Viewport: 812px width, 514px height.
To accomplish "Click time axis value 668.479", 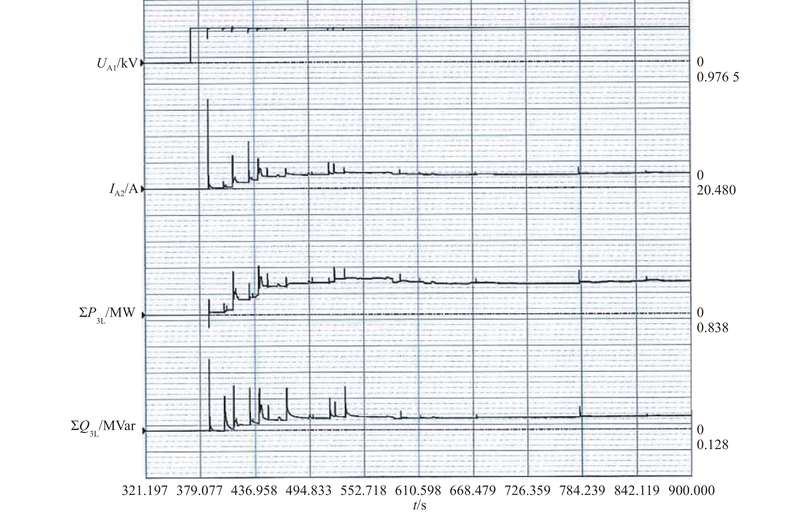I will 473,491.
